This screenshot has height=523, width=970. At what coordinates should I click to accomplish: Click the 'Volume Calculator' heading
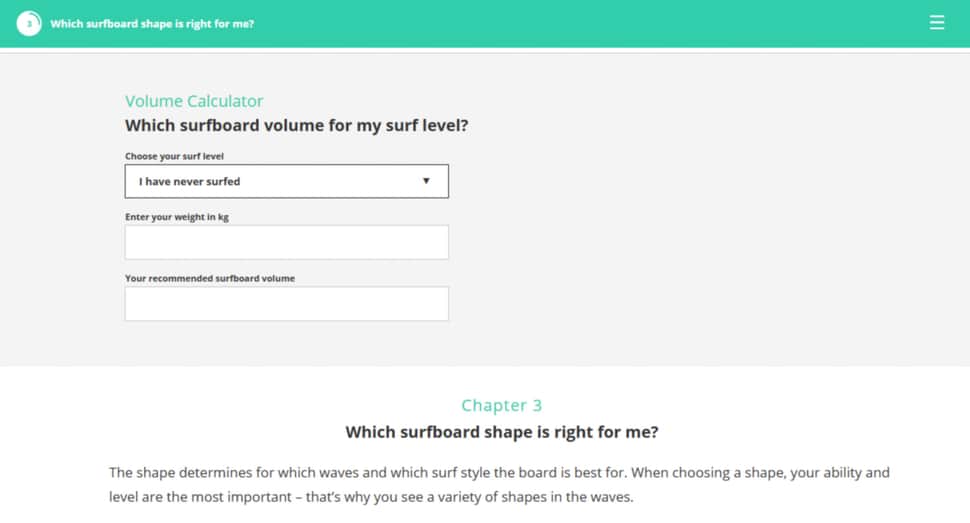pos(194,101)
